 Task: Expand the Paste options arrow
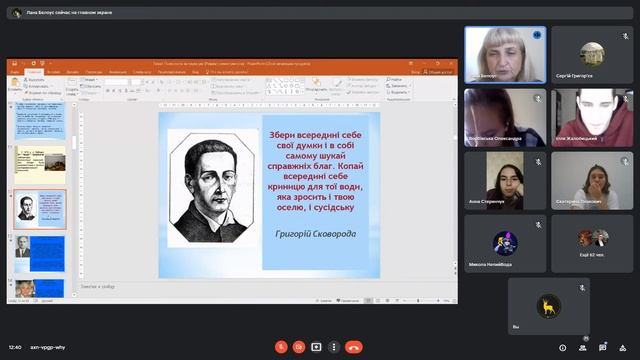coord(15,93)
